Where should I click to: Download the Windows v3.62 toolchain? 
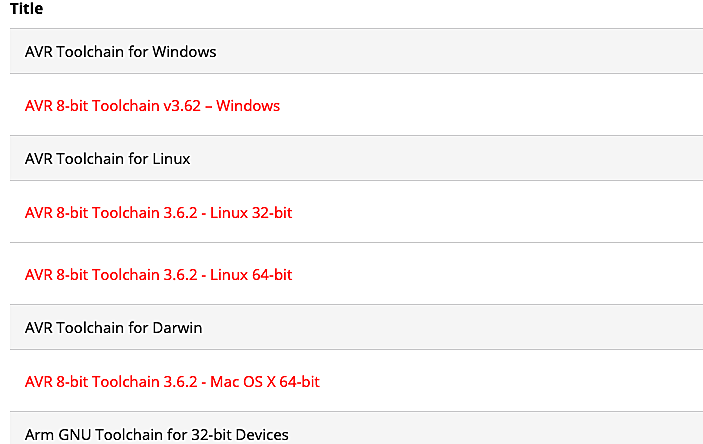point(152,106)
